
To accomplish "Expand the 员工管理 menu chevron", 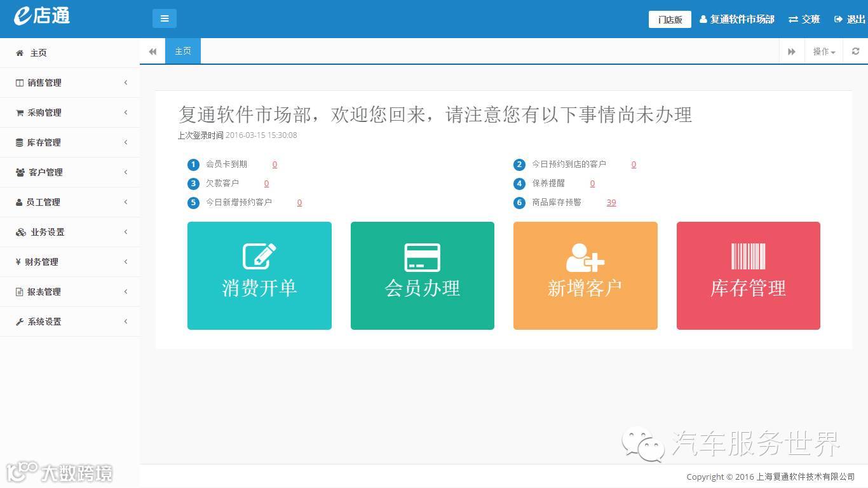I will coord(126,202).
